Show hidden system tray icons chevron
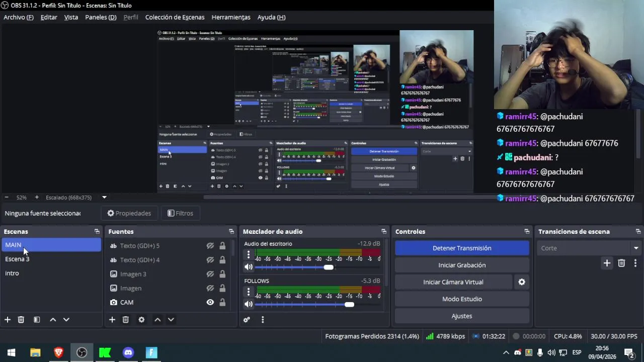 [506, 352]
